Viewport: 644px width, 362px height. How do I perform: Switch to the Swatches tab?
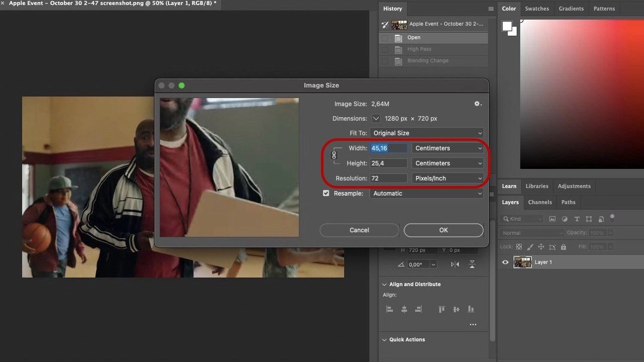coord(537,9)
